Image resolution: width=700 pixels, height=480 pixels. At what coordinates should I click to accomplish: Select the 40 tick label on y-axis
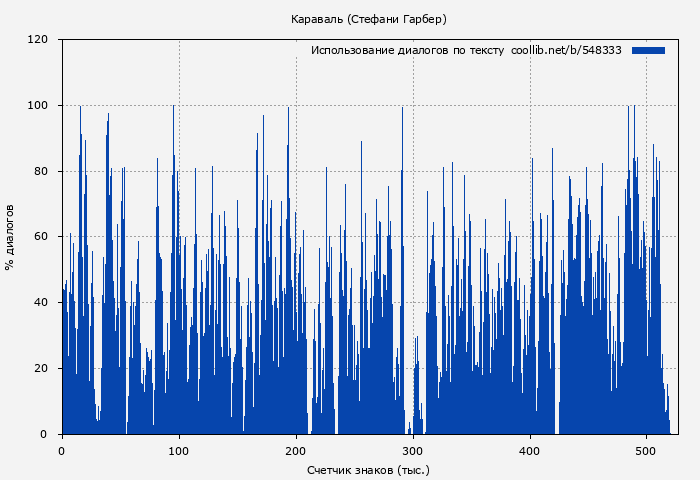point(42,303)
